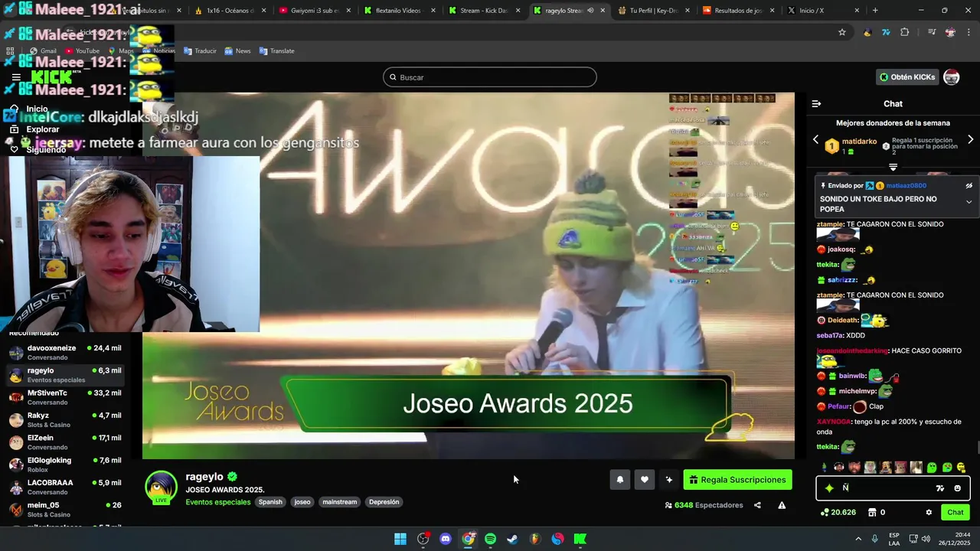Select the joseo tag
Image resolution: width=980 pixels, height=551 pixels.
pos(302,502)
